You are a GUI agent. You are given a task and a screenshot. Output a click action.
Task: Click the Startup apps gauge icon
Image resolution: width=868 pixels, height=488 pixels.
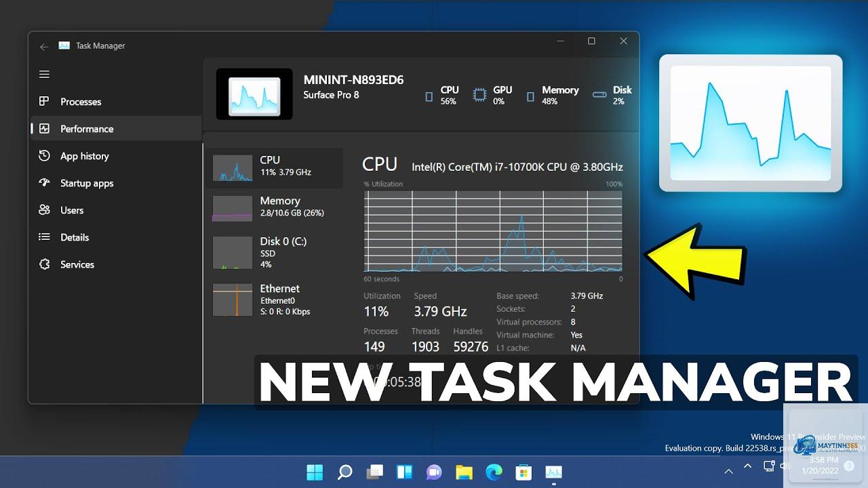44,182
